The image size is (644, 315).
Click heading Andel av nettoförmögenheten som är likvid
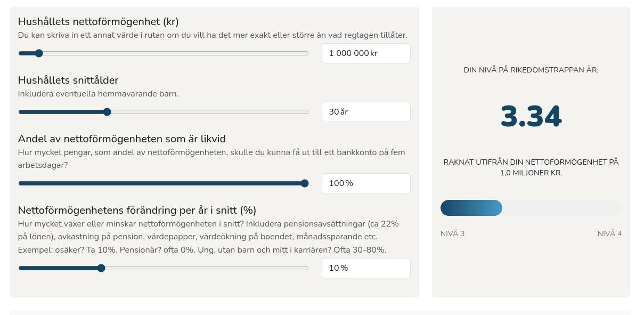pyautogui.click(x=122, y=139)
